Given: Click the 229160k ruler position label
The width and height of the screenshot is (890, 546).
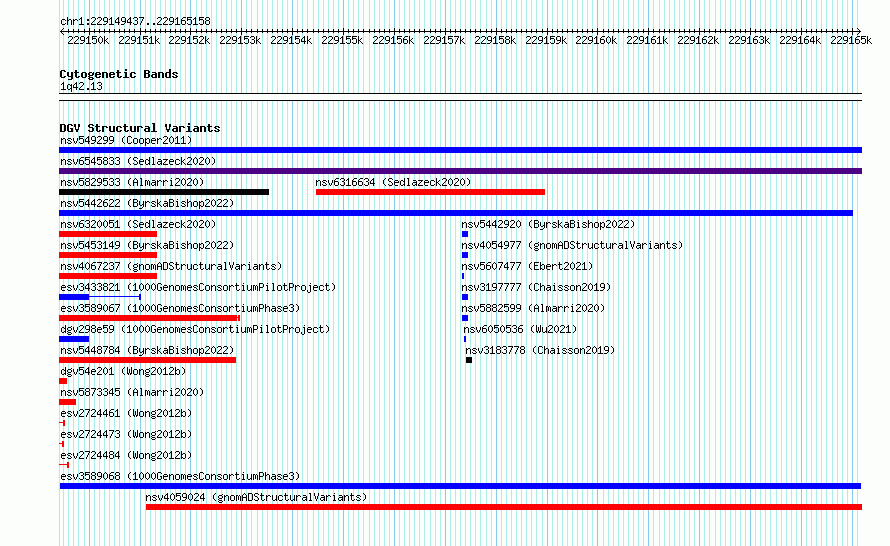Looking at the screenshot, I should pos(596,40).
